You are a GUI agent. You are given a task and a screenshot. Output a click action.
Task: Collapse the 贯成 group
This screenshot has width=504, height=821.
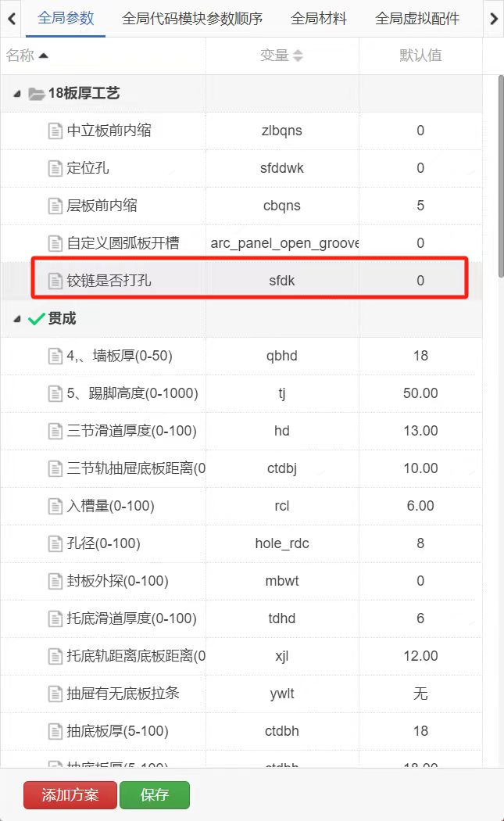[x=17, y=319]
